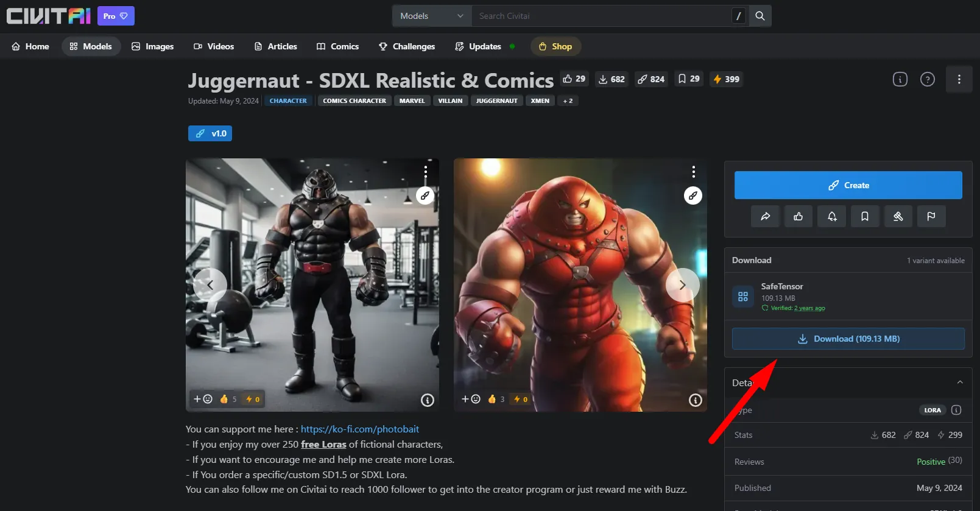The height and width of the screenshot is (511, 980).
Task: Open the Pro membership badge
Action: (x=116, y=16)
